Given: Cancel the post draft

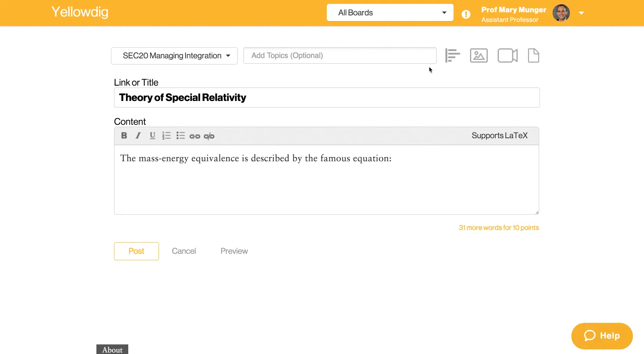Looking at the screenshot, I should point(184,251).
